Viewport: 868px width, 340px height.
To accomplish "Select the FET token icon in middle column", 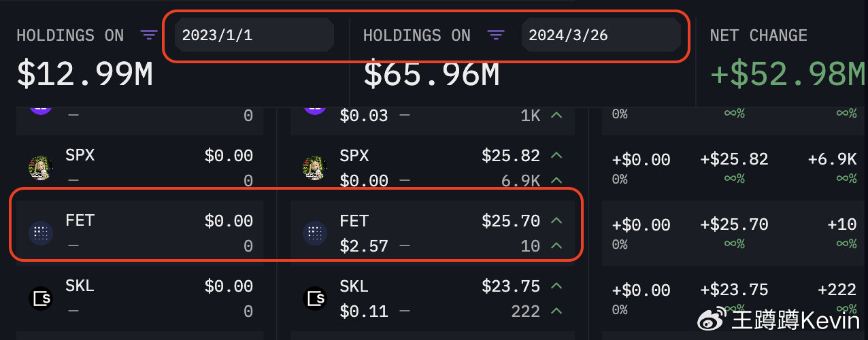I will [314, 233].
